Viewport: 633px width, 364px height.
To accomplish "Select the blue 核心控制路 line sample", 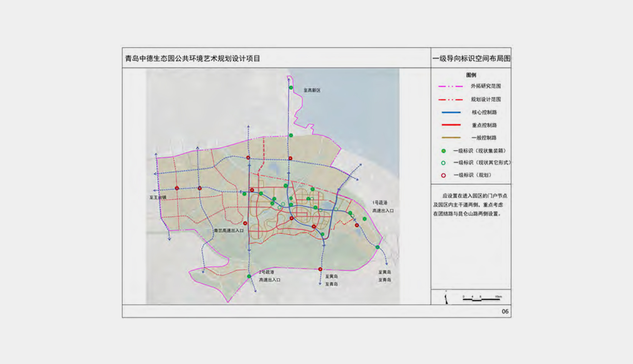I will click(451, 112).
